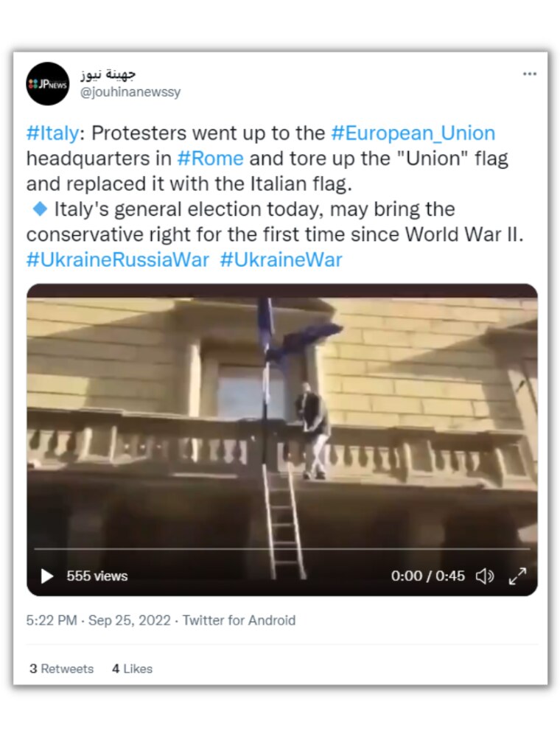Follow the #European_Union hashtag link
The width and height of the screenshot is (560, 737).
click(413, 133)
